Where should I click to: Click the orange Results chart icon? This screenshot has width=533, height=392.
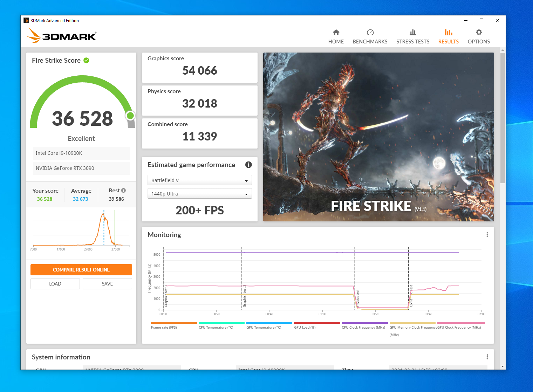[x=449, y=32]
